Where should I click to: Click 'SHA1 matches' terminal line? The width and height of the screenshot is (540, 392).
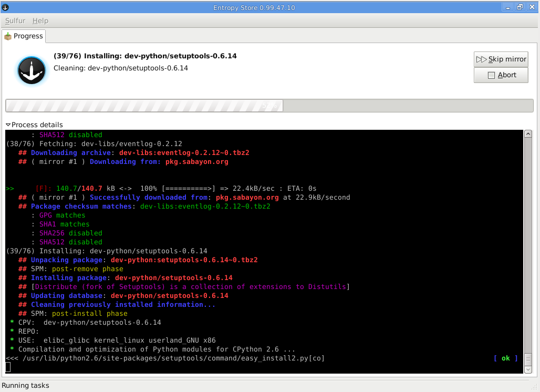(60, 224)
